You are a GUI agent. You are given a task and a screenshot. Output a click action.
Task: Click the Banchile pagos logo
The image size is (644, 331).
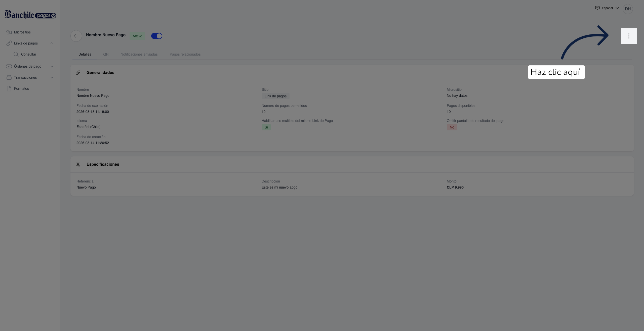tap(30, 15)
